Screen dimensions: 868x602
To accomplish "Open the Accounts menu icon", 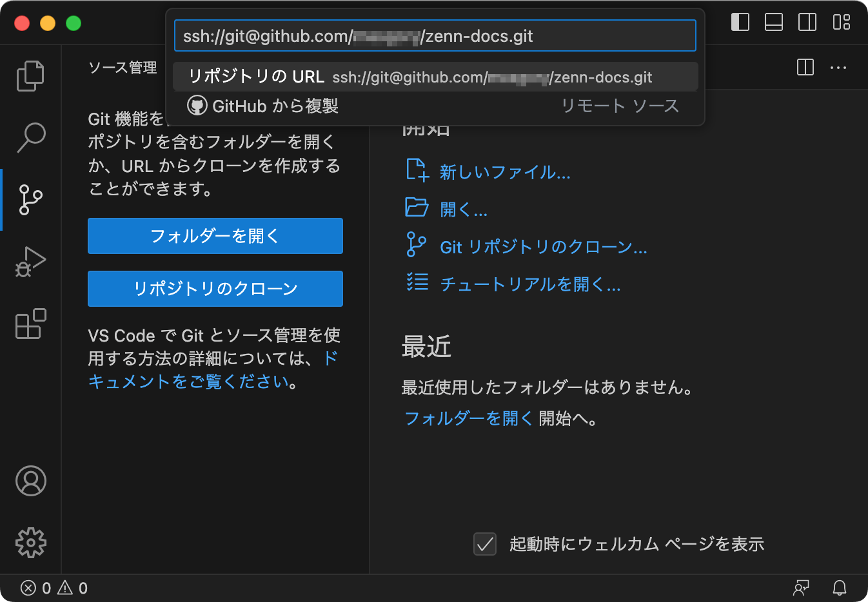I will (31, 481).
